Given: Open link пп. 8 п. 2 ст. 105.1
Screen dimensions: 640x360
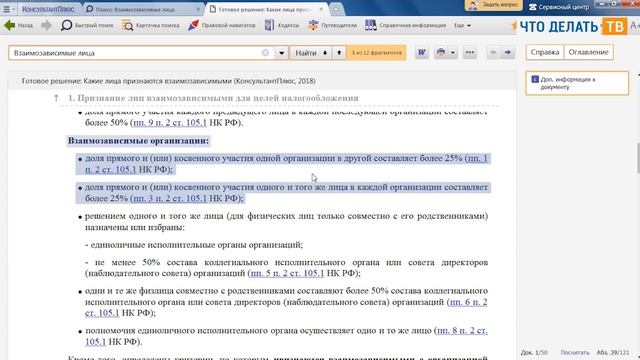Looking at the screenshot, I should click(462, 331).
